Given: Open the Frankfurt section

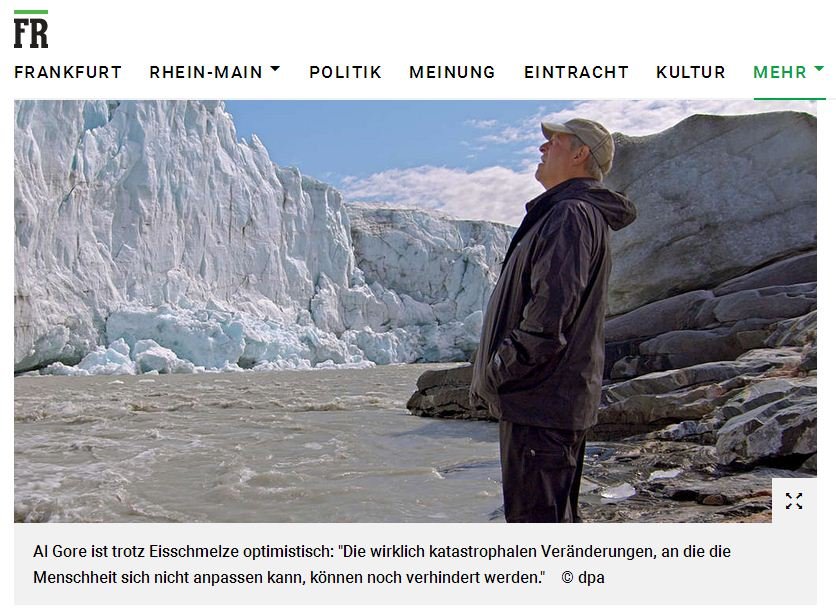Looking at the screenshot, I should (68, 72).
